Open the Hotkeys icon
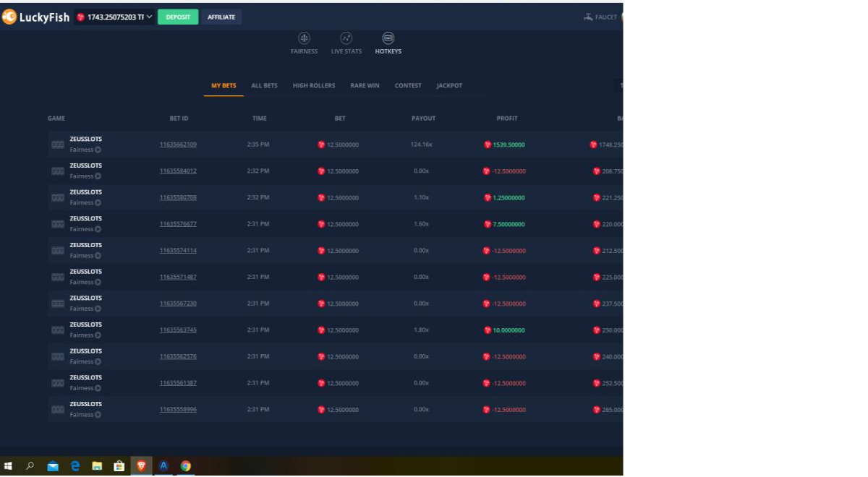The width and height of the screenshot is (868, 477). pyautogui.click(x=388, y=38)
